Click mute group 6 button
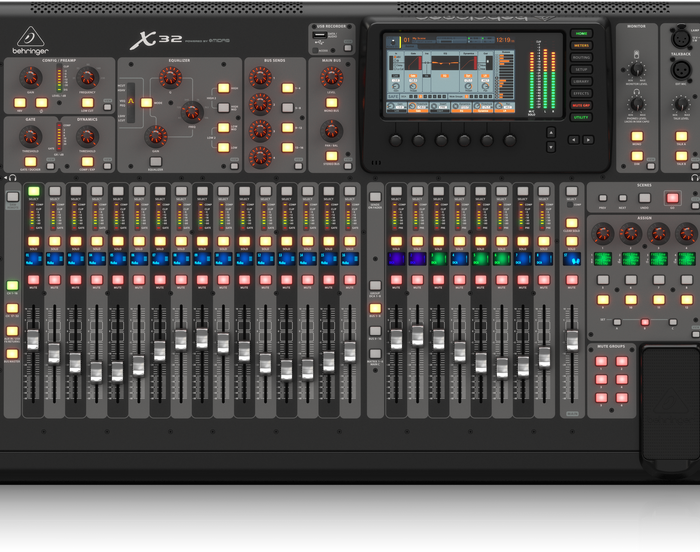 622,397
